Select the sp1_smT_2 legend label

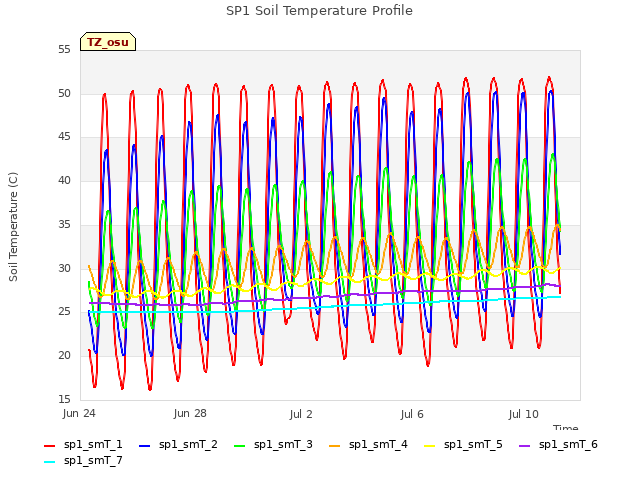pyautogui.click(x=188, y=444)
